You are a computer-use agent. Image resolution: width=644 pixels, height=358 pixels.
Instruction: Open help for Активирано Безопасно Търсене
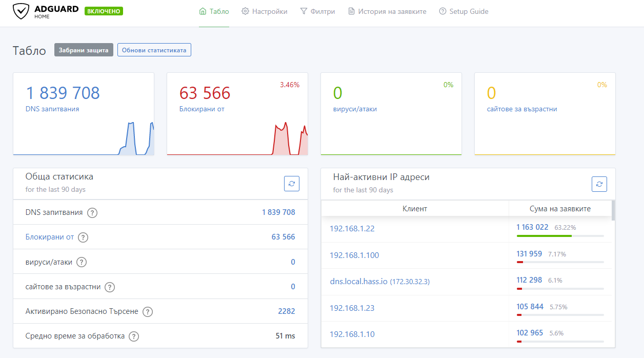[x=148, y=312]
